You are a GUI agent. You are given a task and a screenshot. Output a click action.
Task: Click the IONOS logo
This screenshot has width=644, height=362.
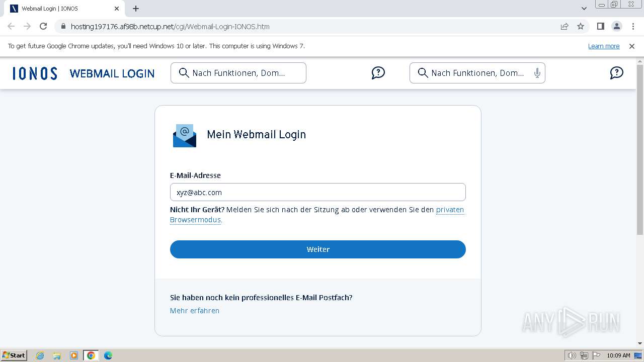(35, 73)
